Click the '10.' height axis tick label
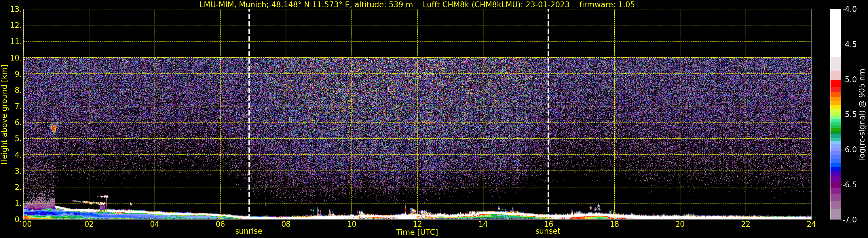 16,58
